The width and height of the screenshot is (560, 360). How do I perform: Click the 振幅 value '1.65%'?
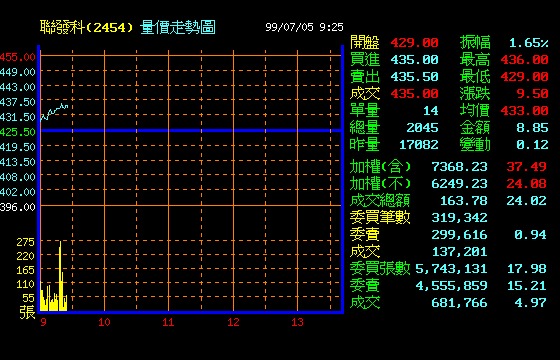pos(529,43)
